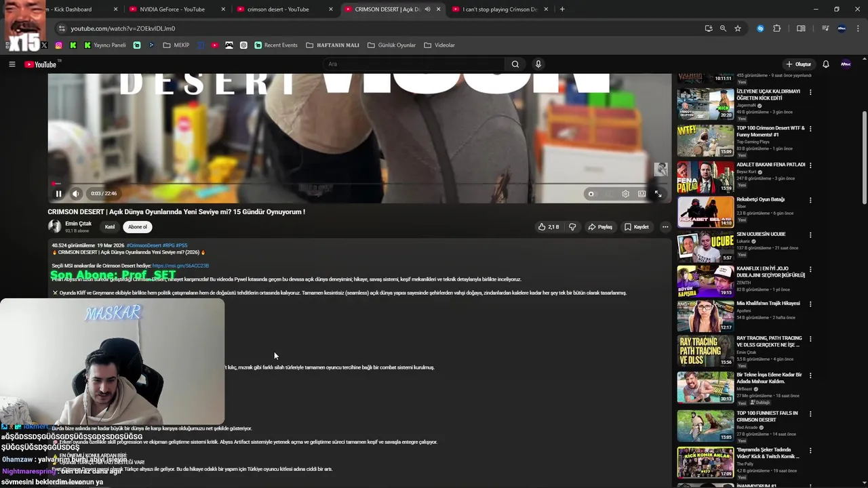Switch to I can't stop playing Crimson tab

click(x=500, y=9)
